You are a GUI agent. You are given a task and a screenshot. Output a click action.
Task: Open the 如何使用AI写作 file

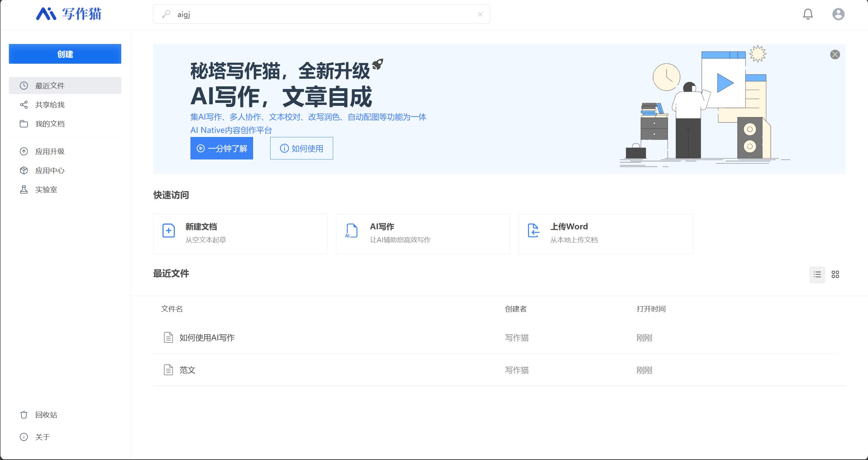pos(207,338)
